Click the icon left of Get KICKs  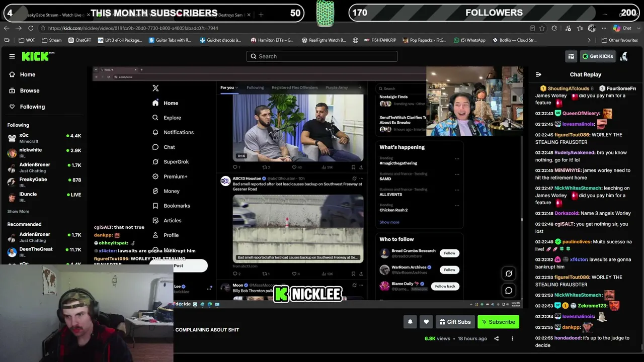pos(571,56)
